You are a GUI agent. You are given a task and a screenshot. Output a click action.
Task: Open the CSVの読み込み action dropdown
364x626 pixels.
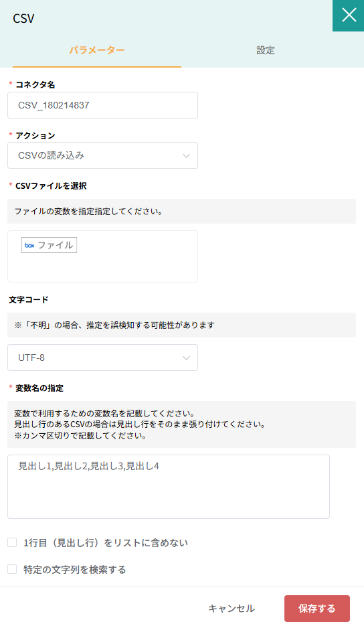click(102, 155)
